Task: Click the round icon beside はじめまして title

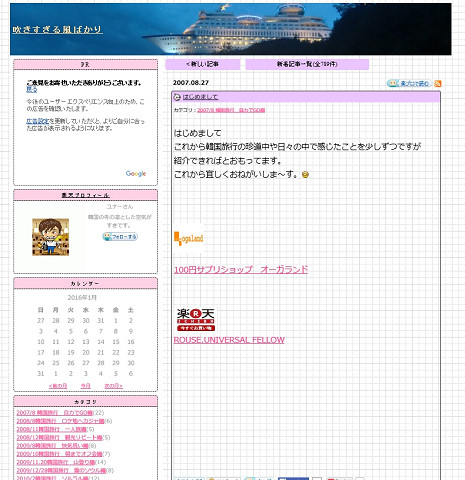Action: (x=177, y=97)
